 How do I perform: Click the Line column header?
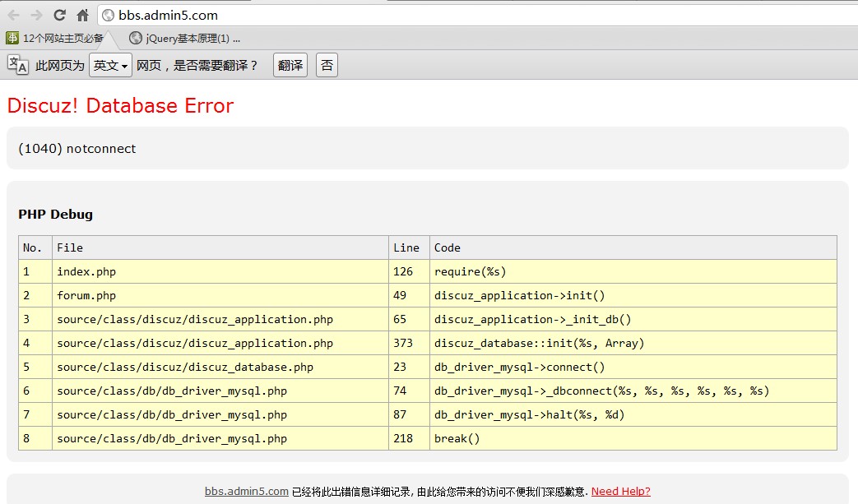[410, 247]
